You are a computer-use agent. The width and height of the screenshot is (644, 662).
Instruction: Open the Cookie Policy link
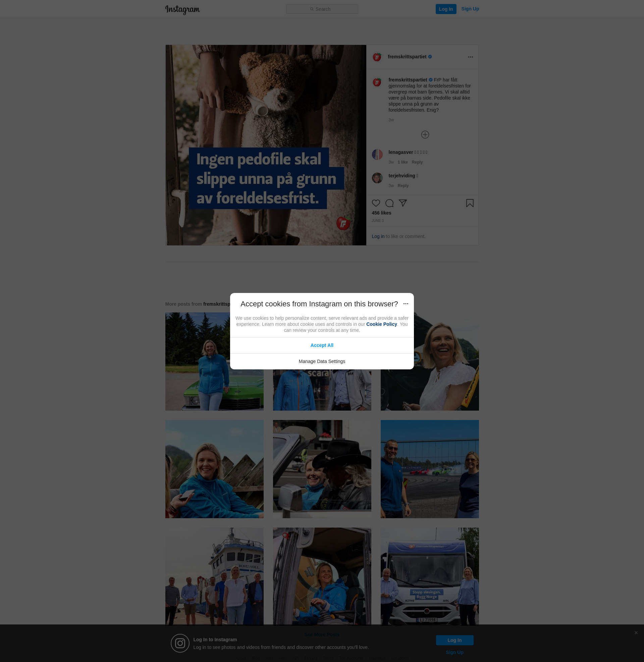381,324
